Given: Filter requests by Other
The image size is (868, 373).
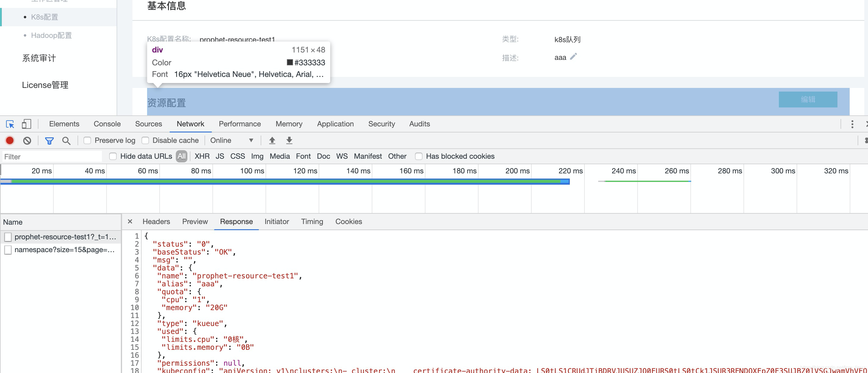Looking at the screenshot, I should tap(397, 156).
